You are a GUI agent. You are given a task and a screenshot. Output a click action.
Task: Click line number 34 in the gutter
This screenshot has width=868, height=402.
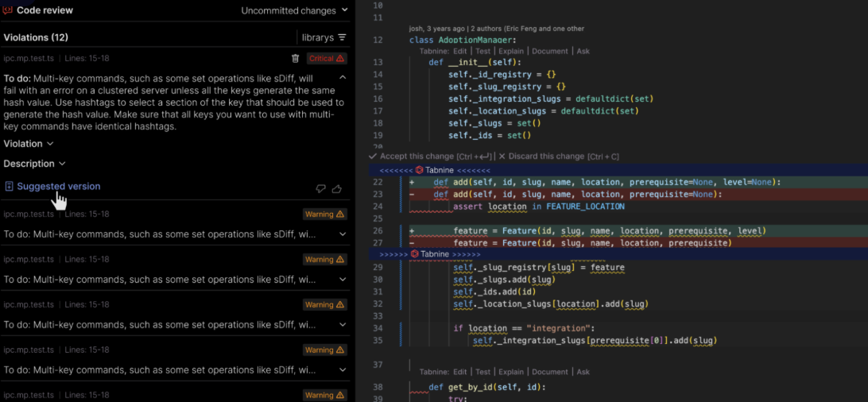tap(378, 328)
